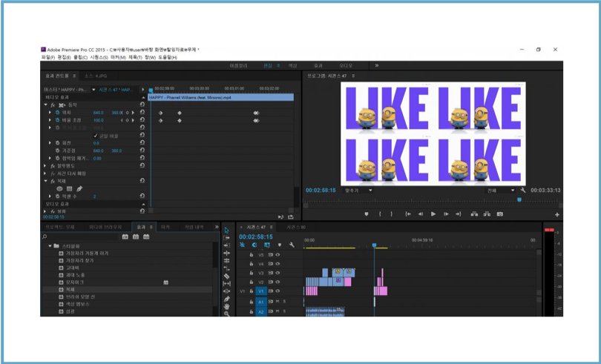
Task: Go to In point in Program monitor
Action: (408, 214)
